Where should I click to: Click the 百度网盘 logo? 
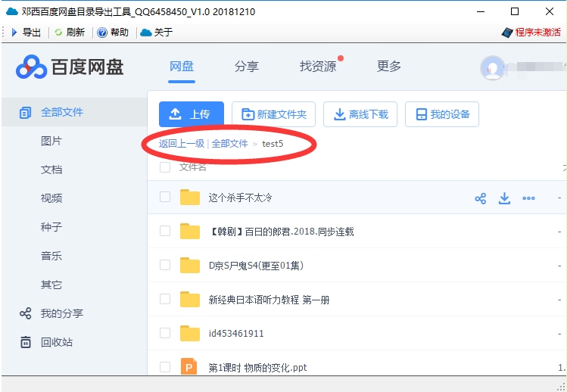[70, 67]
